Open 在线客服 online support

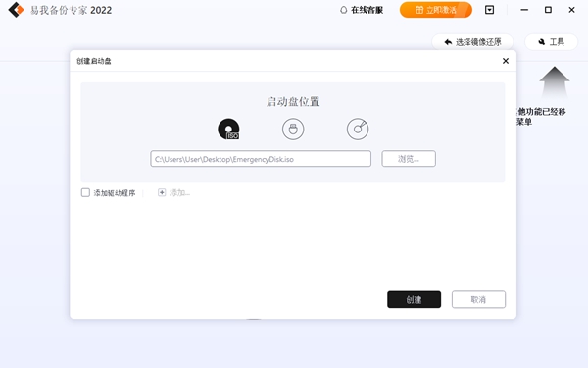tap(362, 10)
